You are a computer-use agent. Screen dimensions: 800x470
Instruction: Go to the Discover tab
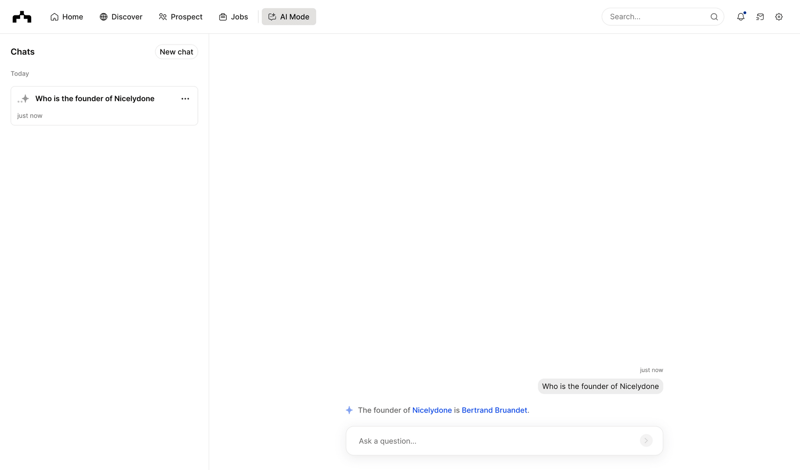click(121, 17)
